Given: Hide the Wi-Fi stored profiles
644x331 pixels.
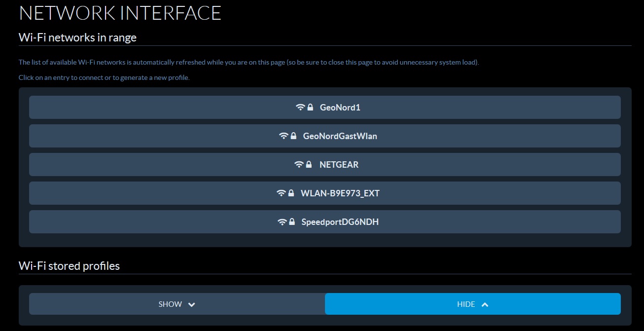Looking at the screenshot, I should pos(472,304).
